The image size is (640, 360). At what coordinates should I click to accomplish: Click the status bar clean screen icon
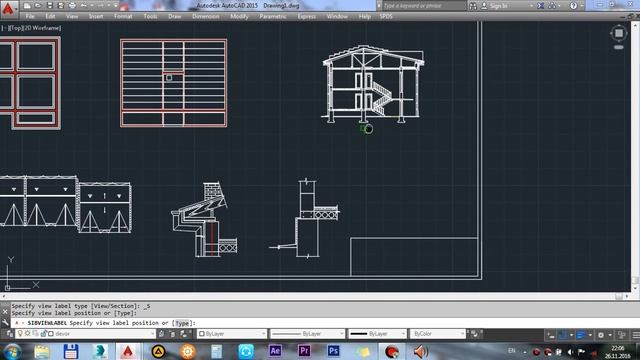(622, 335)
